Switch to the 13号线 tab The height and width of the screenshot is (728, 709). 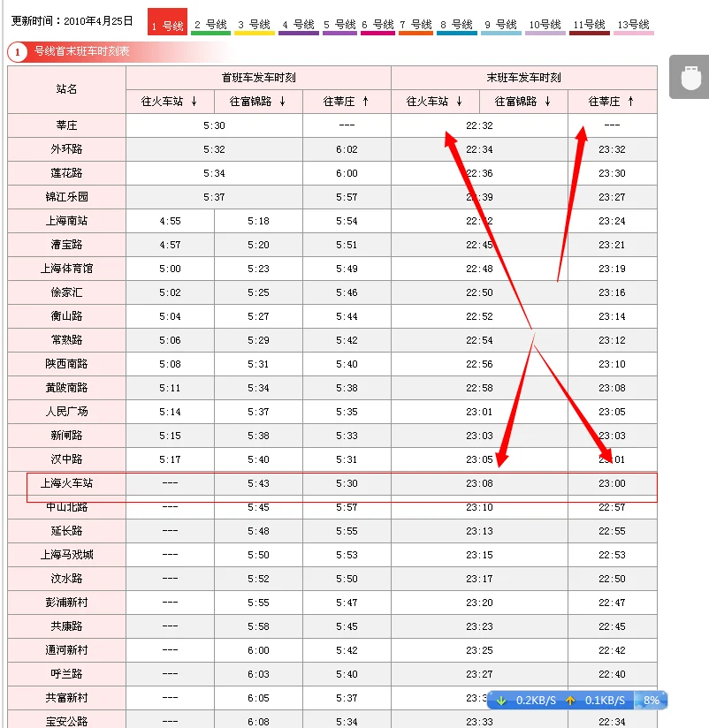(x=635, y=26)
